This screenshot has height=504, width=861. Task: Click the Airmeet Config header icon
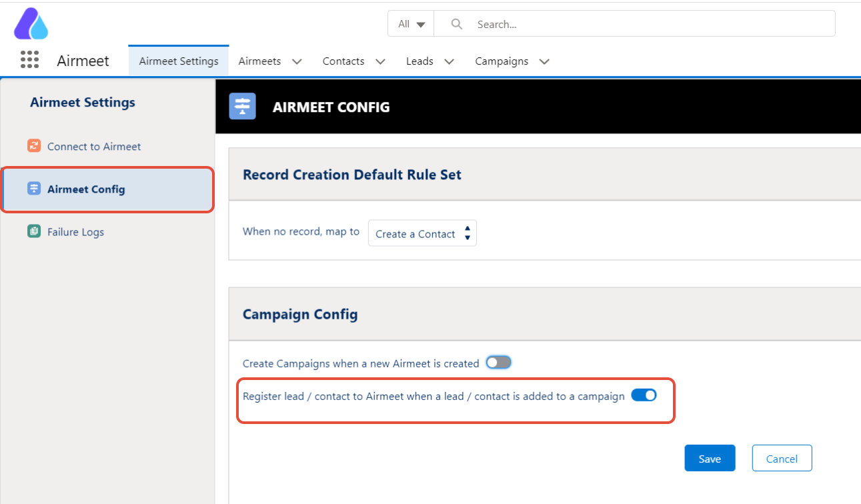tap(242, 106)
